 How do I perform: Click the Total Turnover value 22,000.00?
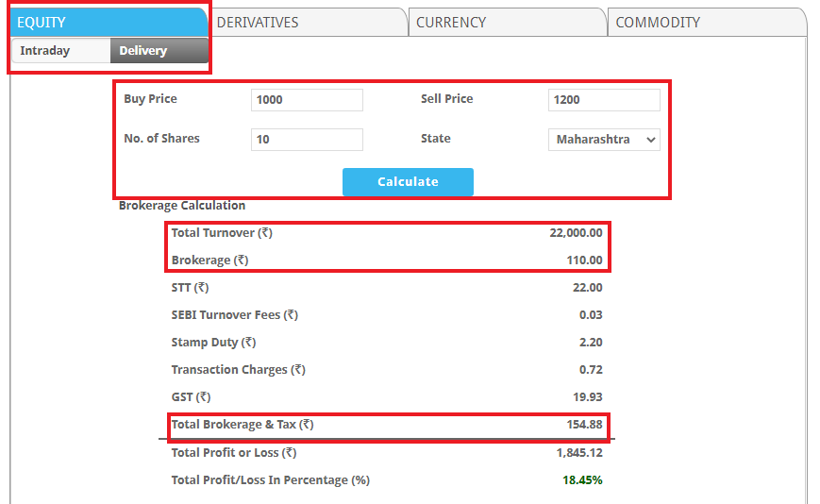click(x=575, y=233)
